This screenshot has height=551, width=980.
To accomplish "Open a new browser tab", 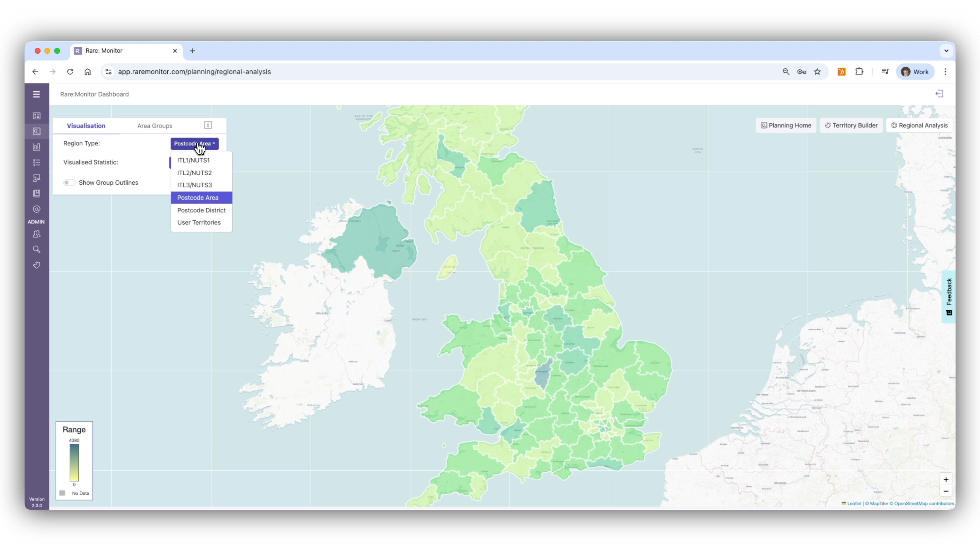I will tap(192, 51).
